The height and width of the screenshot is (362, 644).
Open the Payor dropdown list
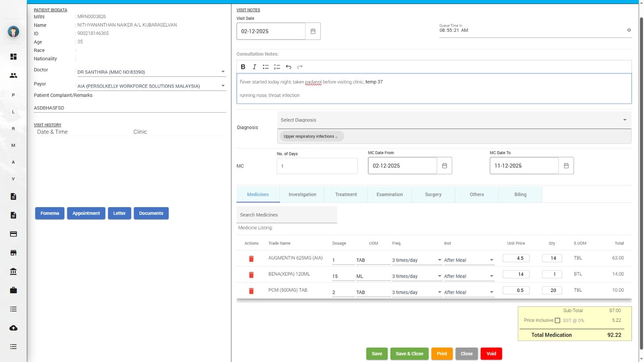[x=223, y=86]
